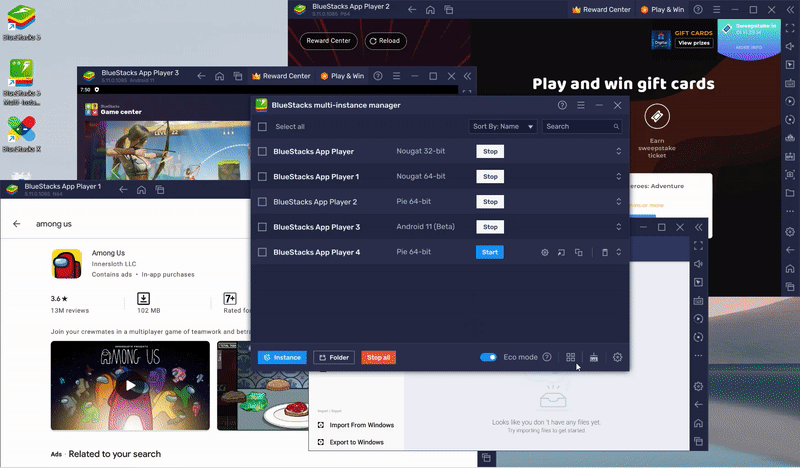Open Play & Win tab in App Player 3
Image resolution: width=800 pixels, height=468 pixels.
click(346, 76)
